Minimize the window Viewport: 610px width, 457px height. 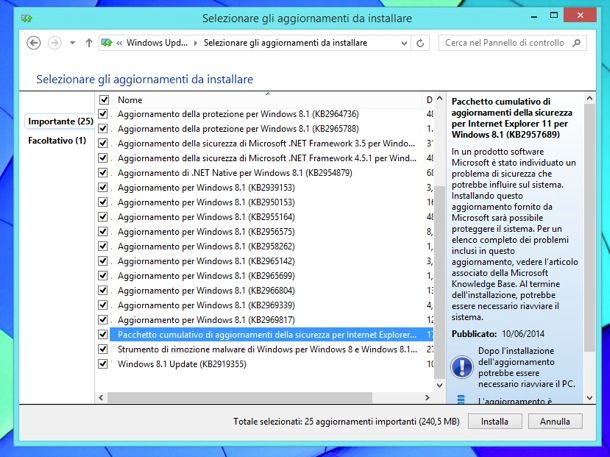535,16
